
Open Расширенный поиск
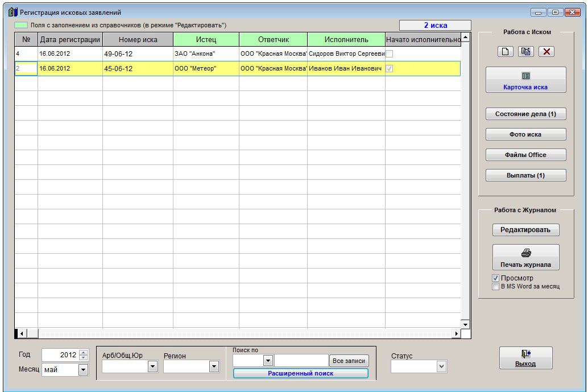[x=300, y=373]
